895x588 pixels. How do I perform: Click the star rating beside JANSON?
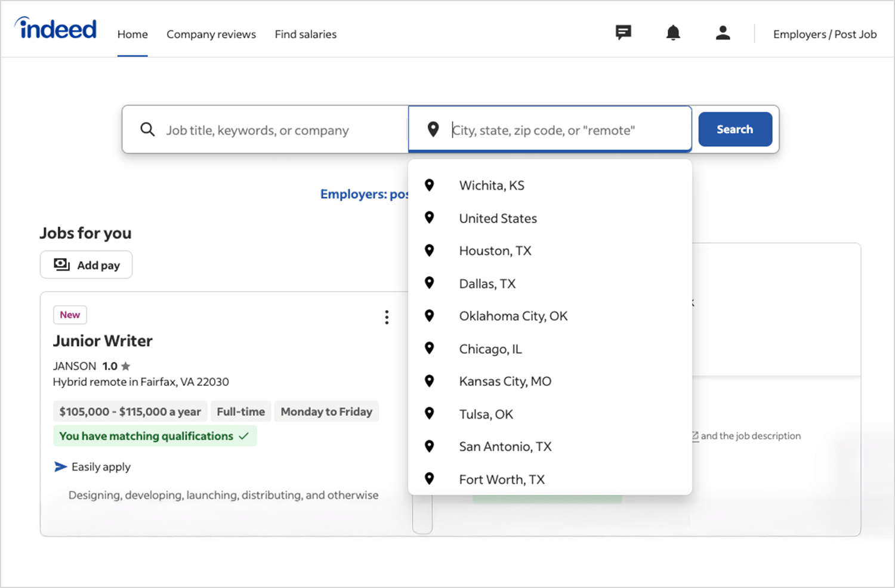[125, 366]
